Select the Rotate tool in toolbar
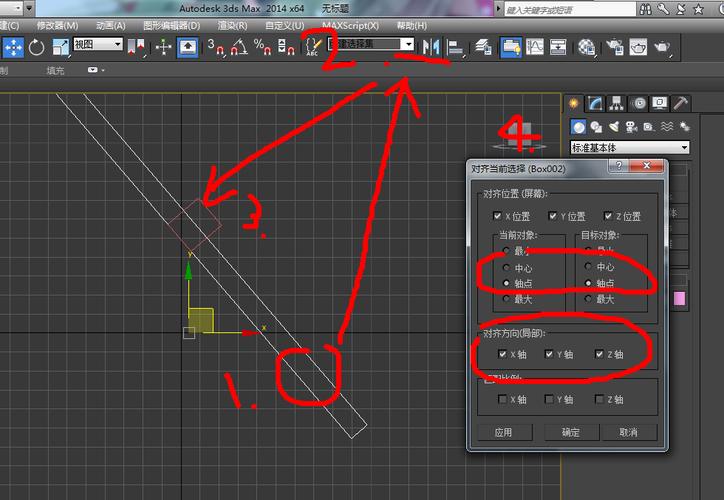The height and width of the screenshot is (500, 724). pos(37,46)
